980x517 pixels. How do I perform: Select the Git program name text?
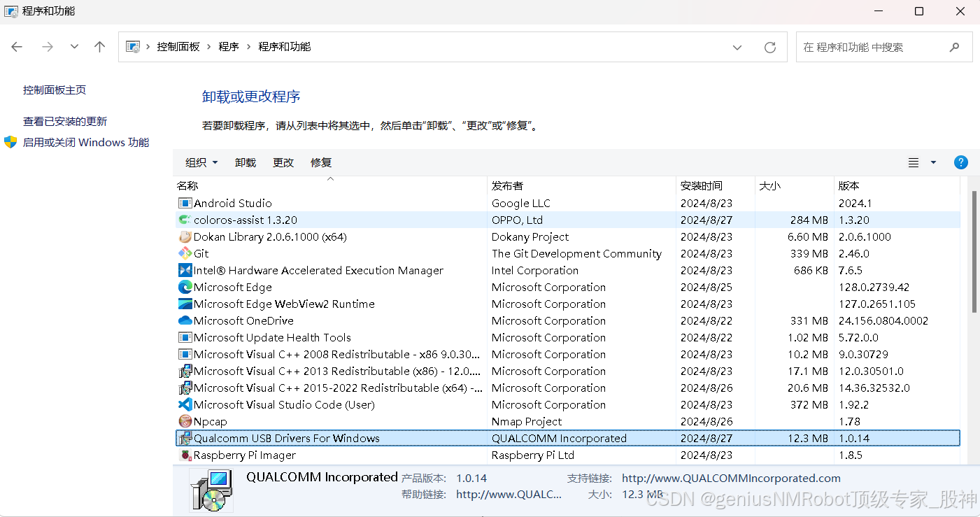(x=201, y=253)
